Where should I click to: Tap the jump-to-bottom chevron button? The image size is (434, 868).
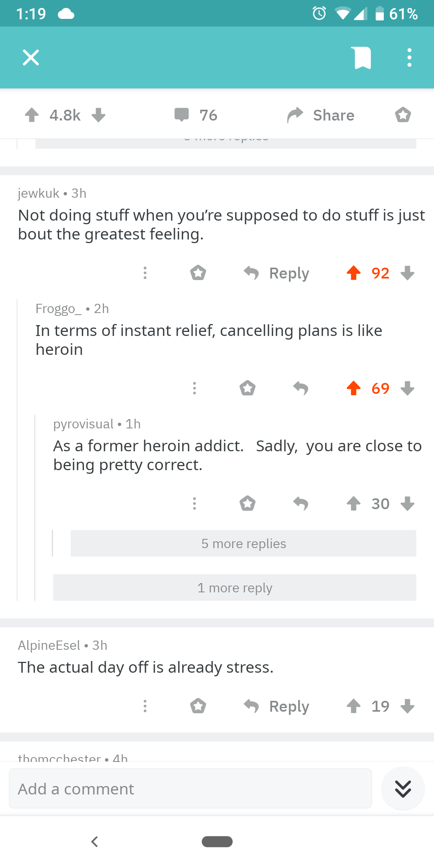pyautogui.click(x=403, y=788)
